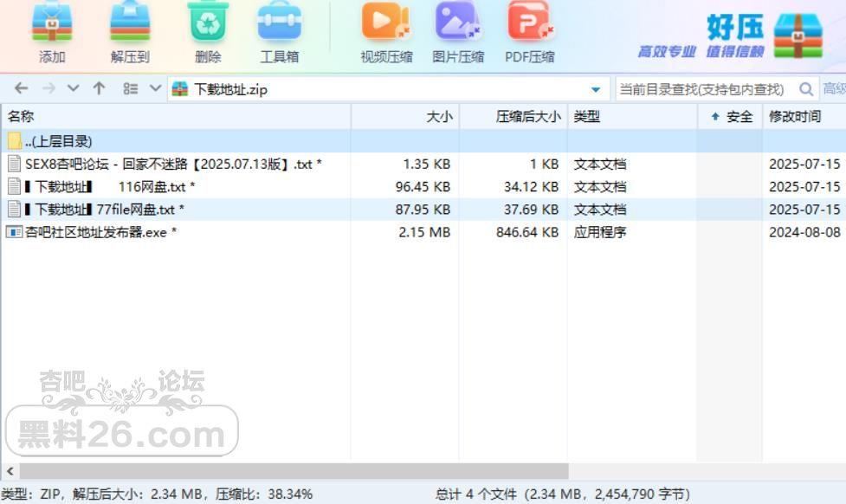The image size is (846, 504).
Task: Sort files by 名称 column header
Action: tap(177, 117)
